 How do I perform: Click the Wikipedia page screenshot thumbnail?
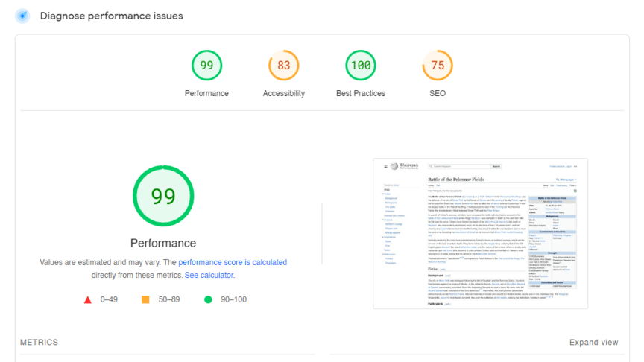[x=480, y=233]
